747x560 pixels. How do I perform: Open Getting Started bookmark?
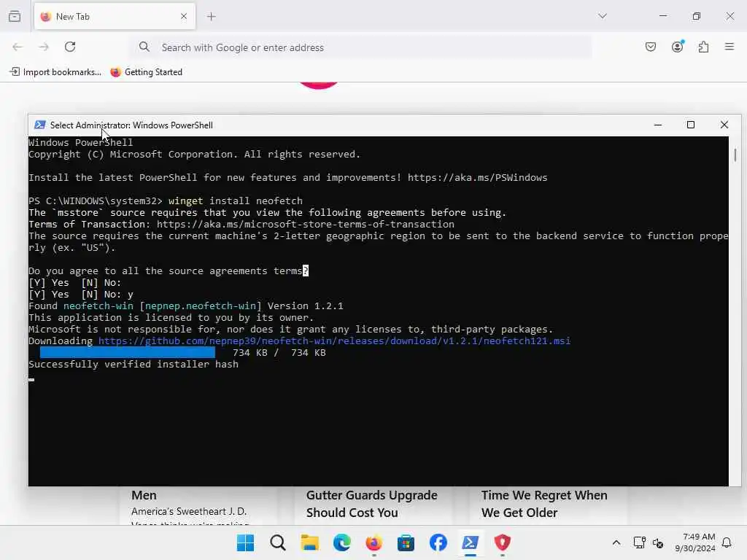point(146,72)
